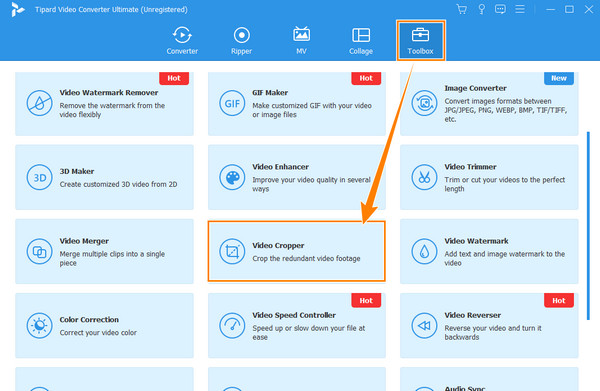Screen dimensions: 600x391
Task: Open Video Speed Controller title
Action: [x=294, y=315]
